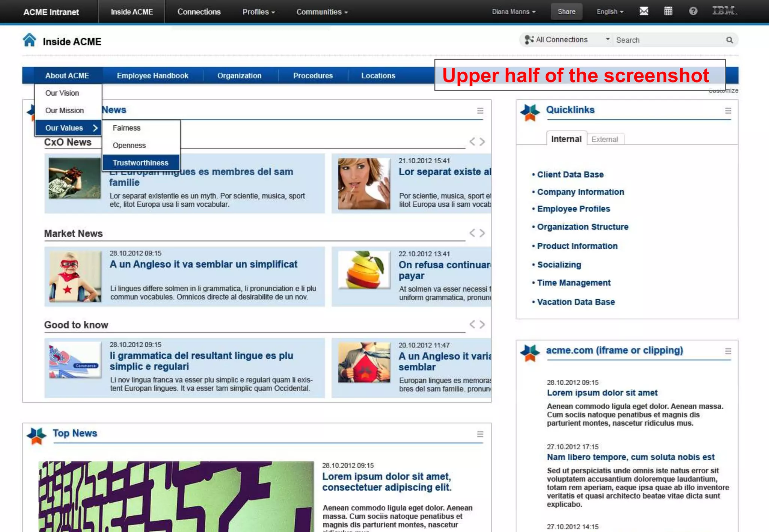Expand the Our Values submenu
The image size is (769, 532).
click(x=68, y=128)
